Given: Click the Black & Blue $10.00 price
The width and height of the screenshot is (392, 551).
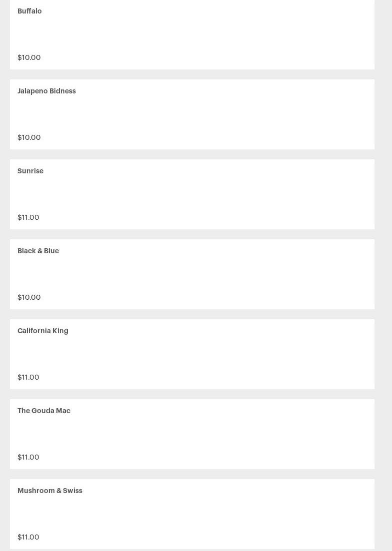Looking at the screenshot, I should click(x=29, y=297).
